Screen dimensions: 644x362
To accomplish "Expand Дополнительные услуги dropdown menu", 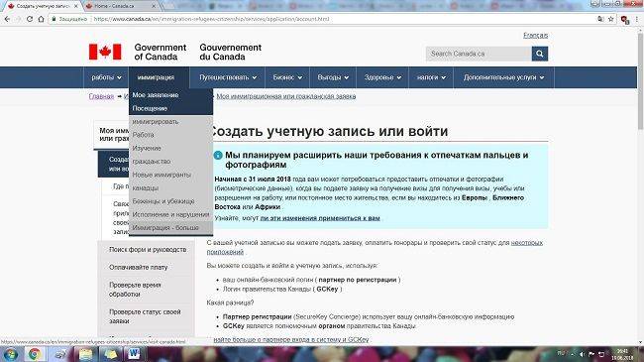I will pos(504,77).
